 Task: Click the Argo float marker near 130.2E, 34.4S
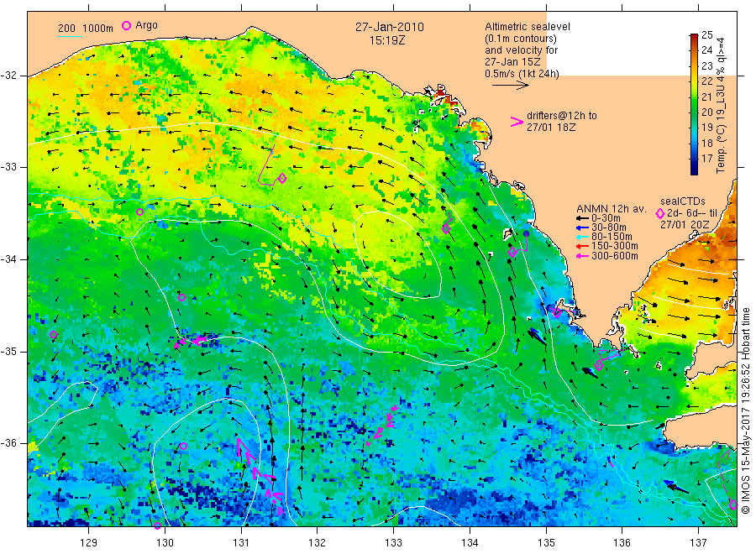click(x=181, y=297)
